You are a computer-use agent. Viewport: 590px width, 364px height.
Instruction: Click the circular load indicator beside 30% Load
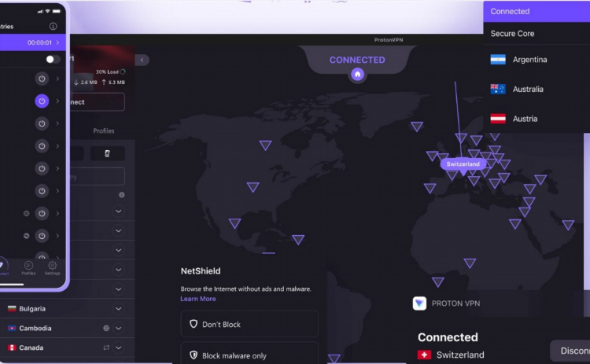[x=123, y=72]
